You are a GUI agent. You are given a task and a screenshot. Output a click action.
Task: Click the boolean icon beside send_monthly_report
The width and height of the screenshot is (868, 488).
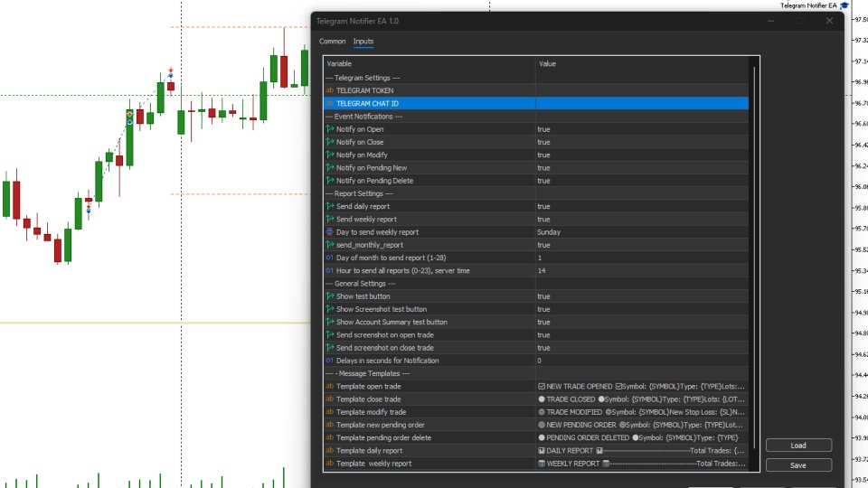pyautogui.click(x=330, y=245)
